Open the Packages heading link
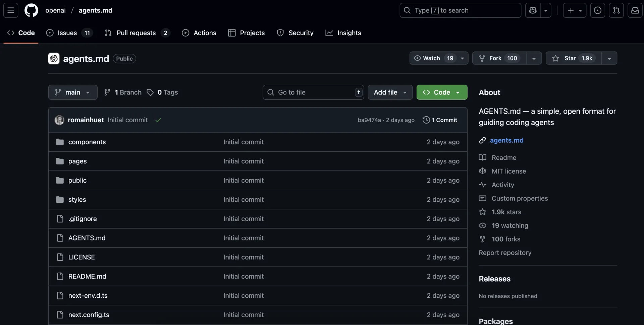644x325 pixels. pos(496,321)
